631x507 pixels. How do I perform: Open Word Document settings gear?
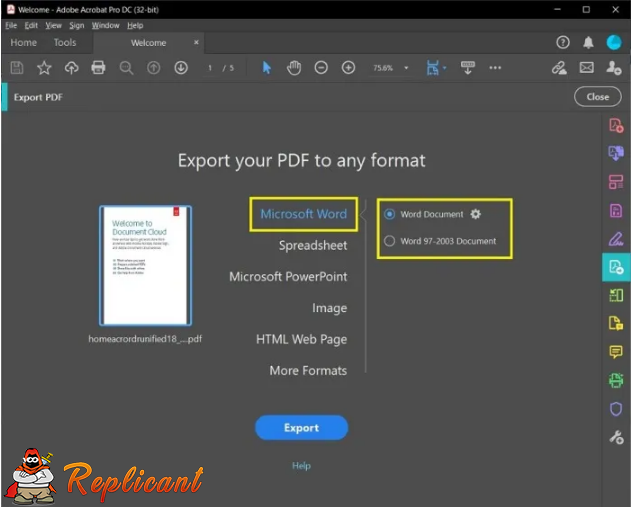click(476, 214)
